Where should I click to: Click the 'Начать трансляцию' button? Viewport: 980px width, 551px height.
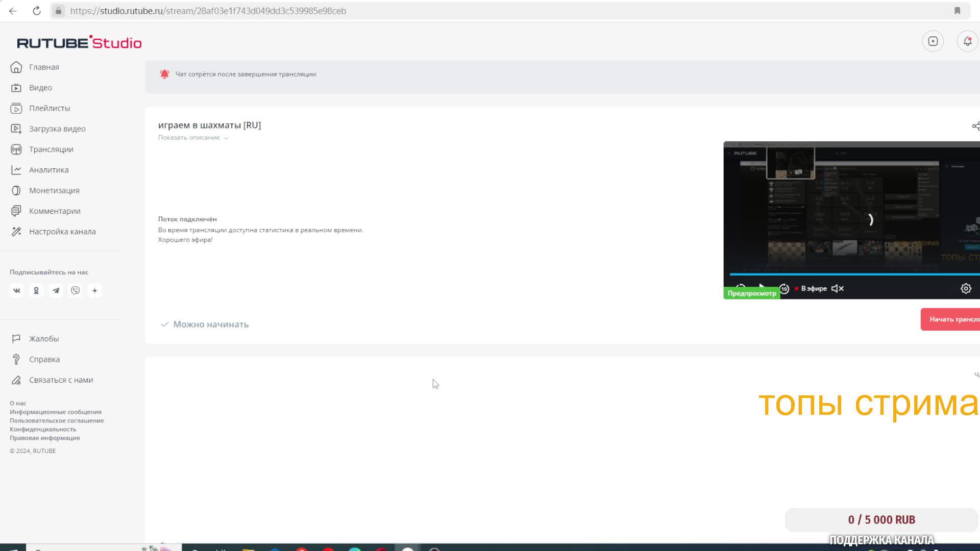click(x=951, y=319)
